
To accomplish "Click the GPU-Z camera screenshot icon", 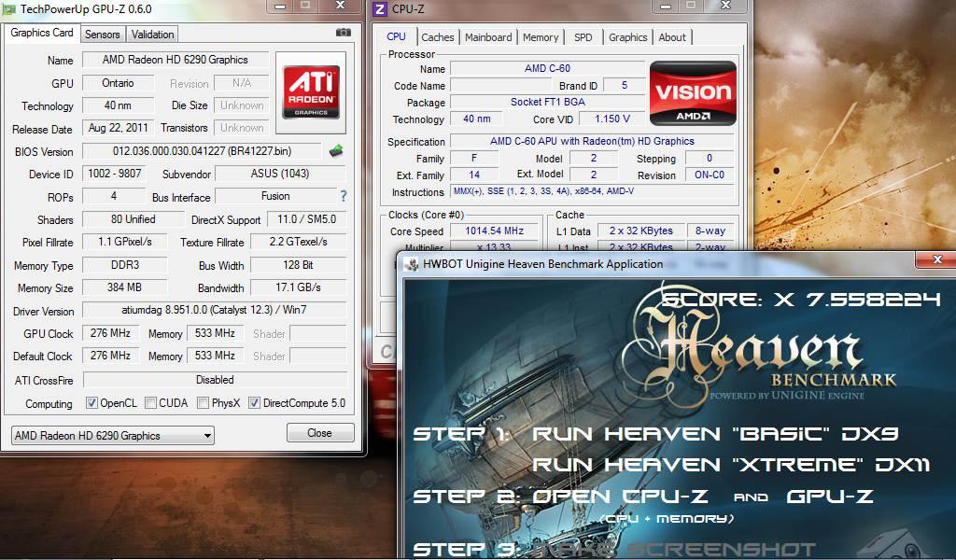I will tap(344, 33).
